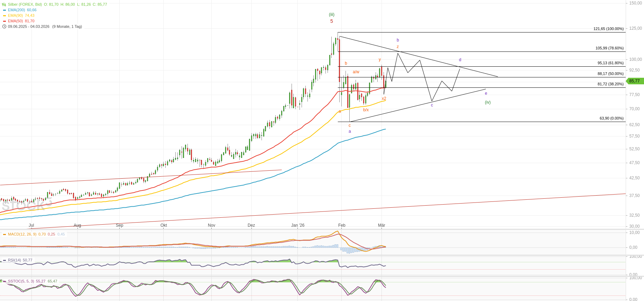Image resolution: width=644 pixels, height=301 pixels.
Task: Click the purple SSTOC legend marker
Action: [x=4, y=281]
